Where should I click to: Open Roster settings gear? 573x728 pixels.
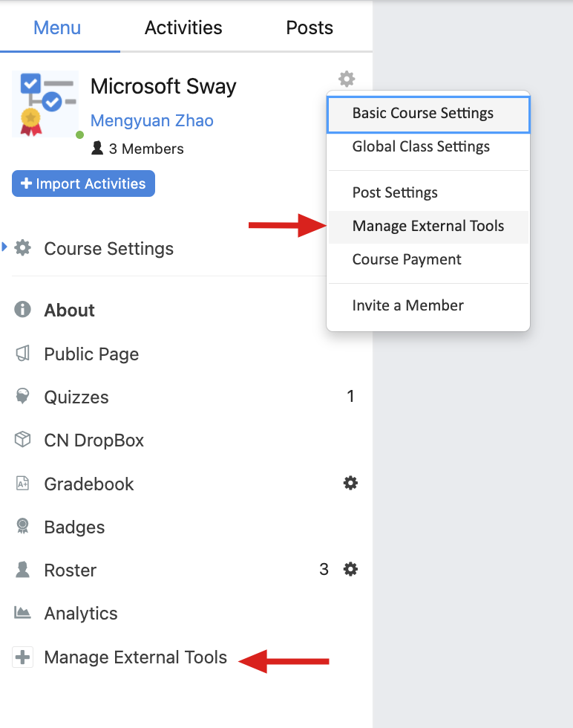click(x=350, y=569)
